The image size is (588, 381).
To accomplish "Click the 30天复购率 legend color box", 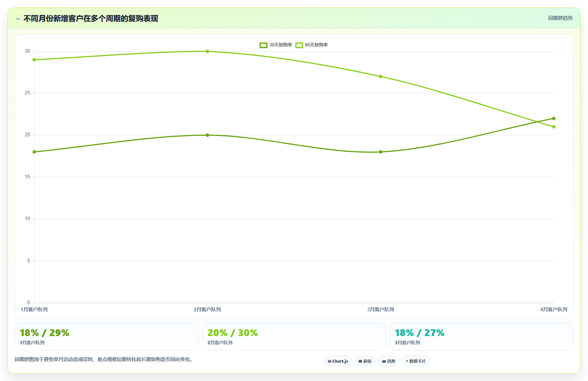I will point(264,45).
